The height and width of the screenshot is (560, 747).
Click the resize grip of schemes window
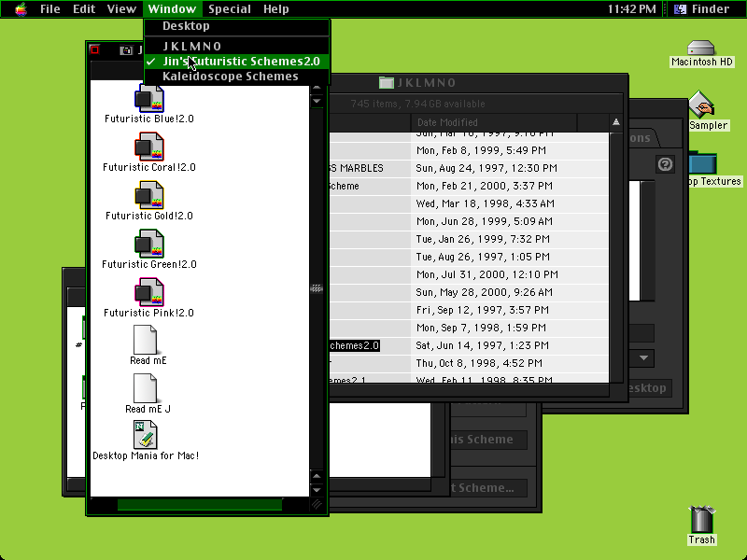coord(317,505)
